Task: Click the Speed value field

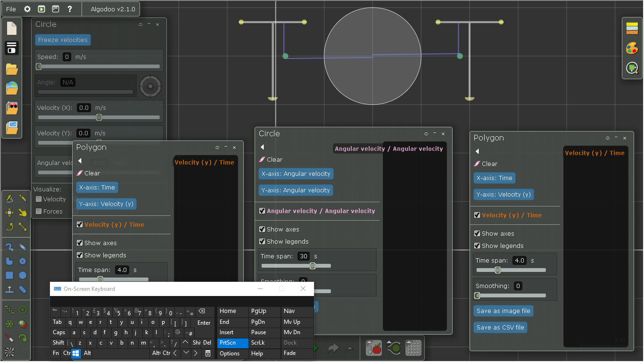Action: pyautogui.click(x=67, y=57)
